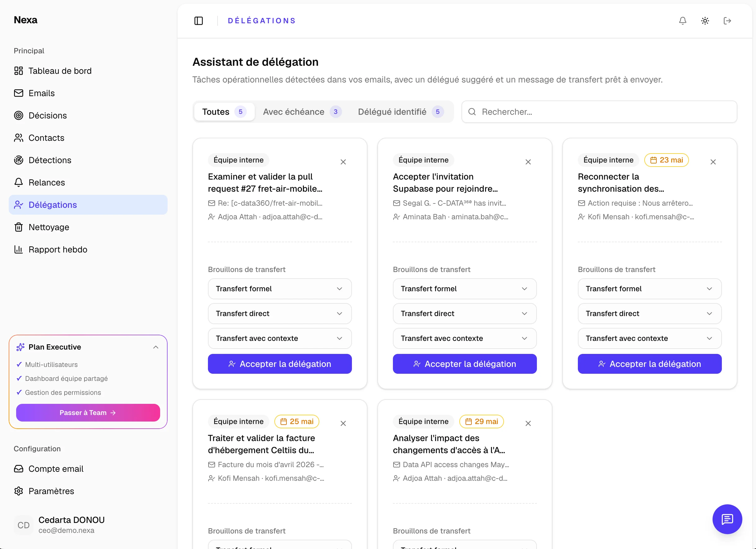Open the Nettoyage page
The image size is (756, 549).
(x=88, y=227)
